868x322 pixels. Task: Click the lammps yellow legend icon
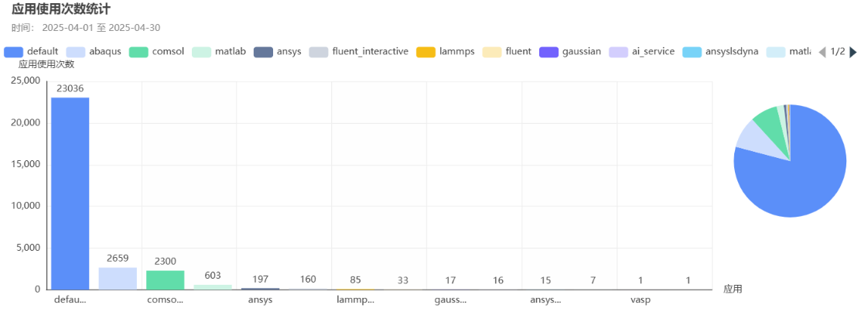pos(425,52)
